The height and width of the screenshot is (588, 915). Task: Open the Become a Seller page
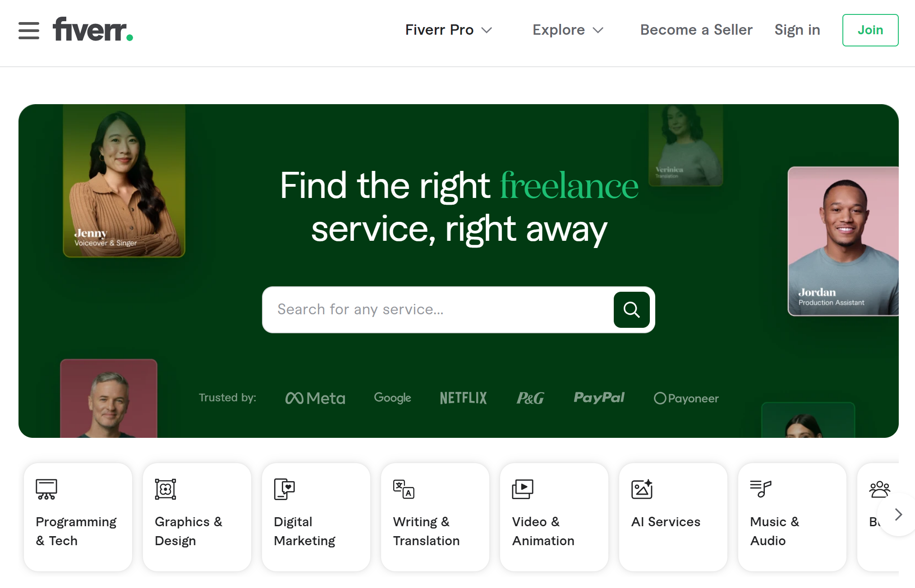click(696, 30)
